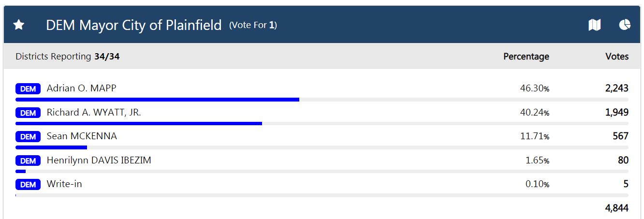Click the Votes column header
This screenshot has width=644, height=219.
tap(617, 57)
